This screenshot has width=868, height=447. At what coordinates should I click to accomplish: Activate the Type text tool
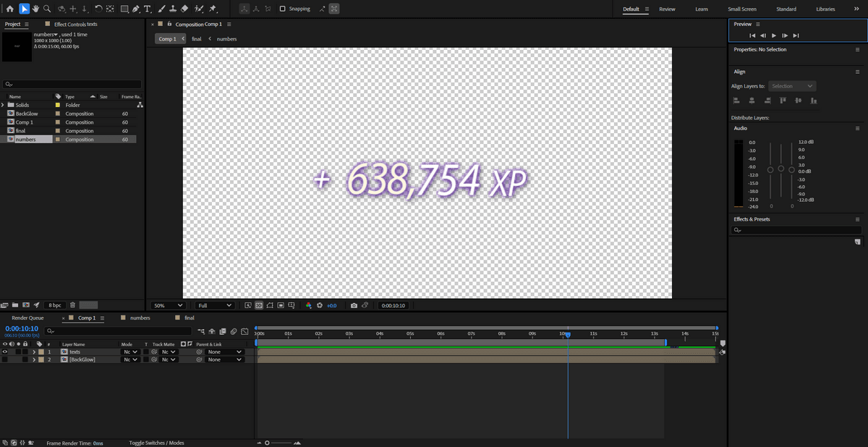click(x=148, y=9)
